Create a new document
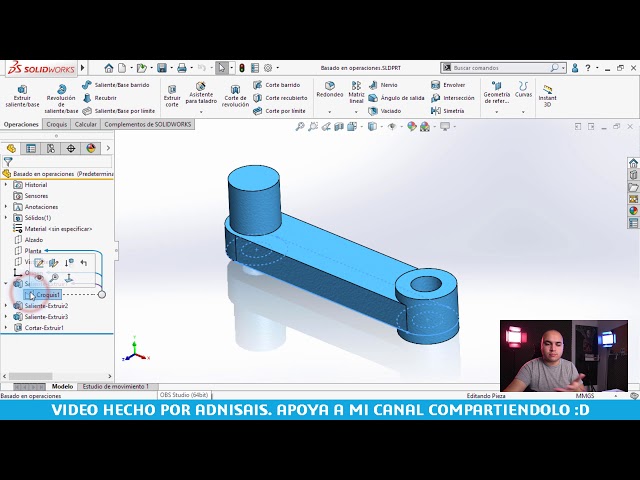This screenshot has height=480, width=640. [x=122, y=68]
